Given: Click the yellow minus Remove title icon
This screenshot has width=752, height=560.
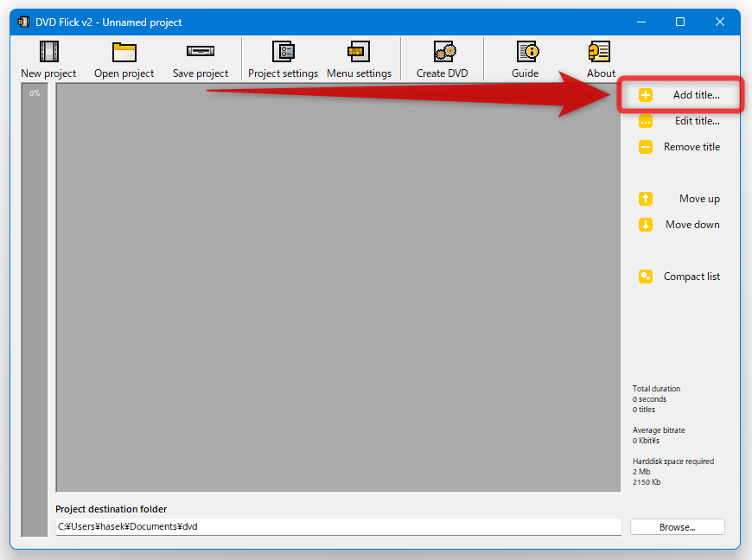Looking at the screenshot, I should tap(646, 147).
